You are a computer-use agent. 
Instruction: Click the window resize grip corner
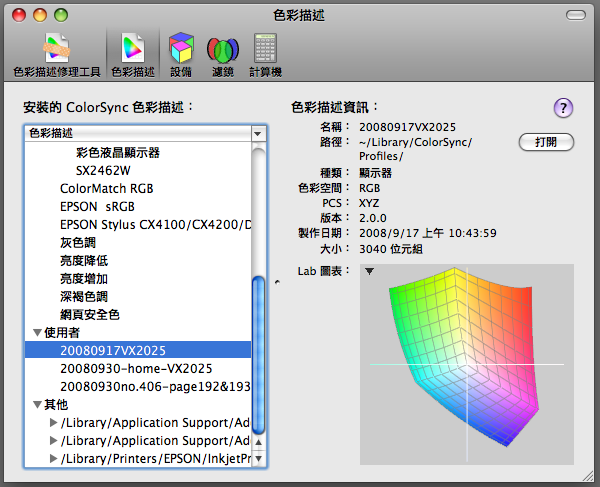click(588, 476)
